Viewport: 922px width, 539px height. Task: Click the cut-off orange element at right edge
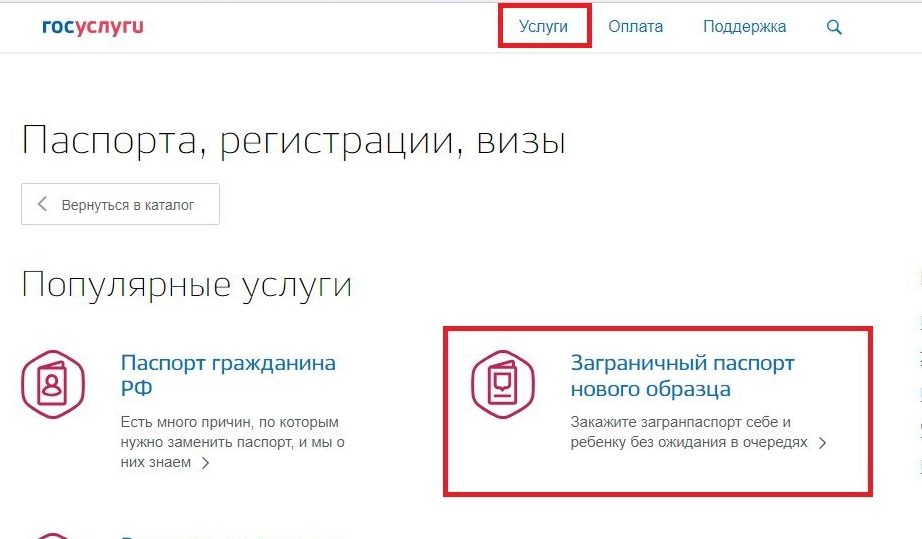[x=917, y=275]
